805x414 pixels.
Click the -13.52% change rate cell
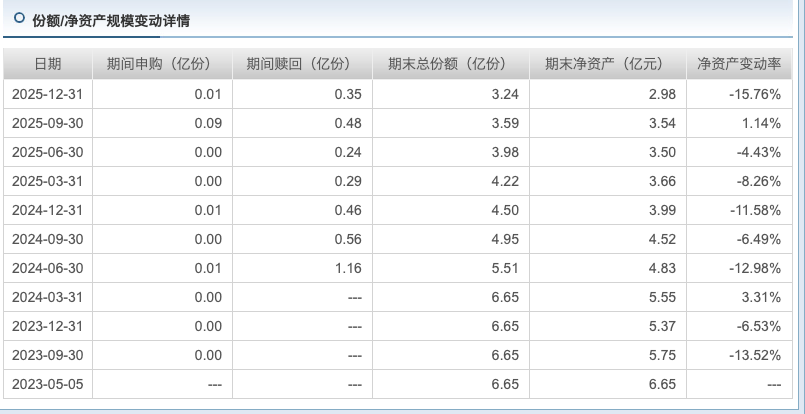[x=754, y=355]
